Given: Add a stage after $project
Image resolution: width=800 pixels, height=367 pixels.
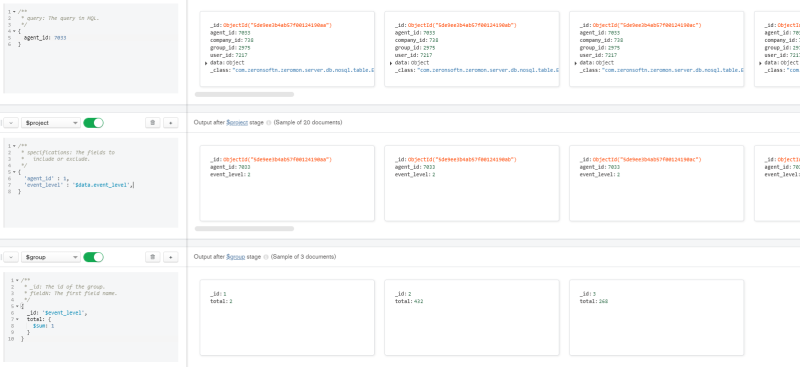Looking at the screenshot, I should (x=170, y=123).
